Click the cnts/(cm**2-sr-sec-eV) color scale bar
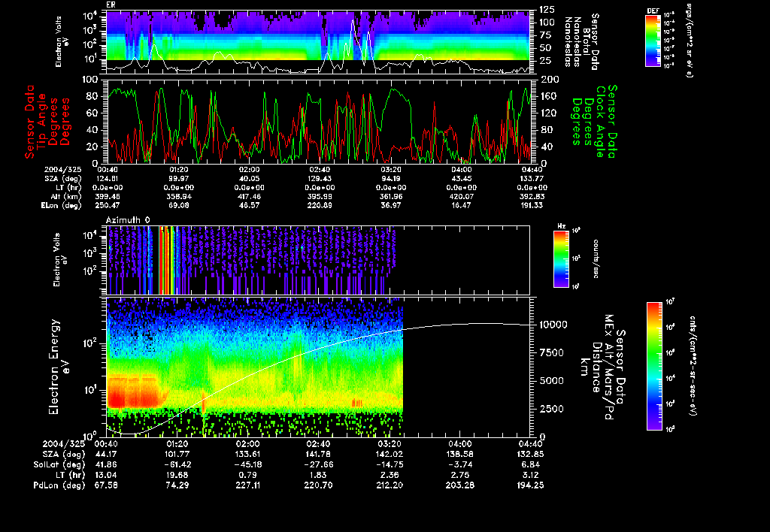The height and width of the screenshot is (532, 770). [654, 366]
